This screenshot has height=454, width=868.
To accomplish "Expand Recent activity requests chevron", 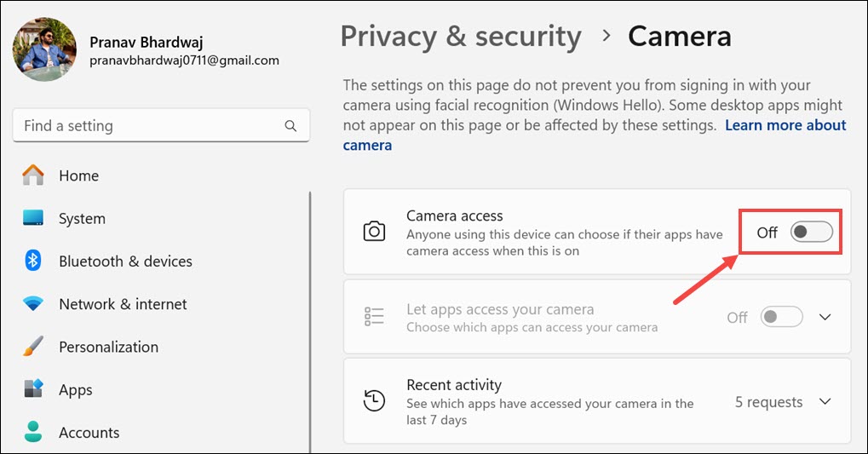I will pos(825,401).
